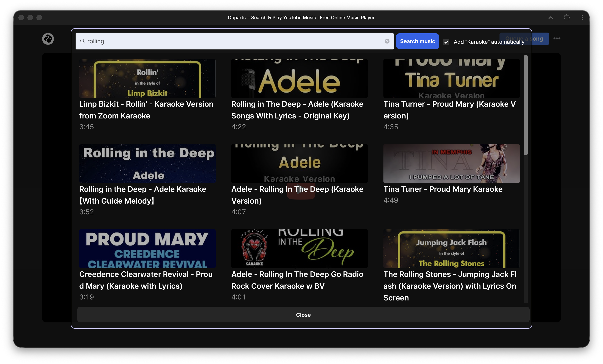The height and width of the screenshot is (364, 603).
Task: Open the horizontal ellipsis options menu
Action: 557,38
